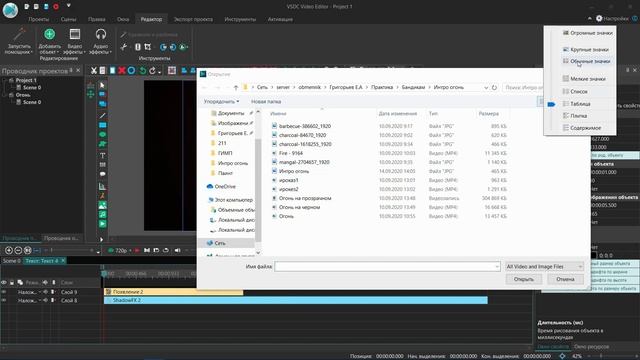
Task: Open blend mode dropdown on Слой 8
Action: point(40,300)
